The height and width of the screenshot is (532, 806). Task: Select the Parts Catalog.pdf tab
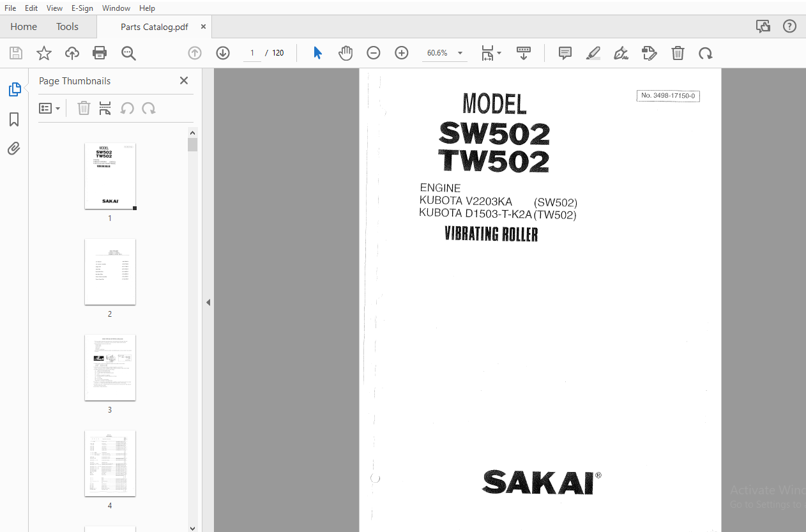click(154, 27)
